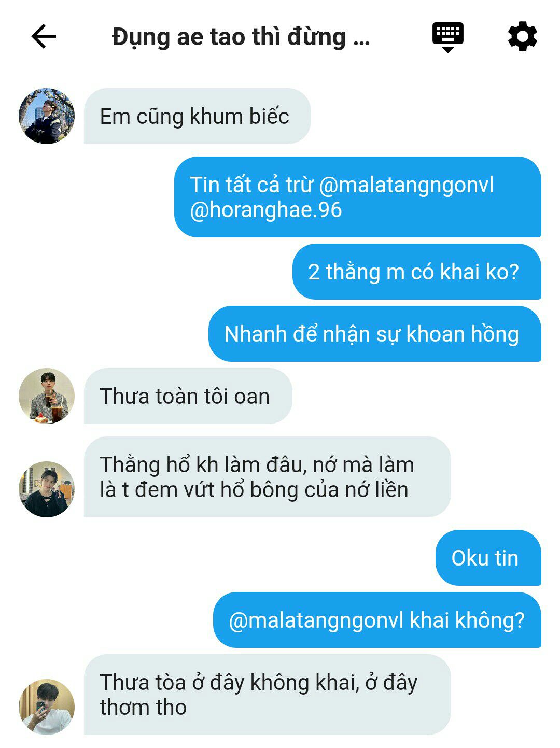Screen dimensions: 560x748
Task: Select the reply "Thưa toàn tôi oan"
Action: 188,396
